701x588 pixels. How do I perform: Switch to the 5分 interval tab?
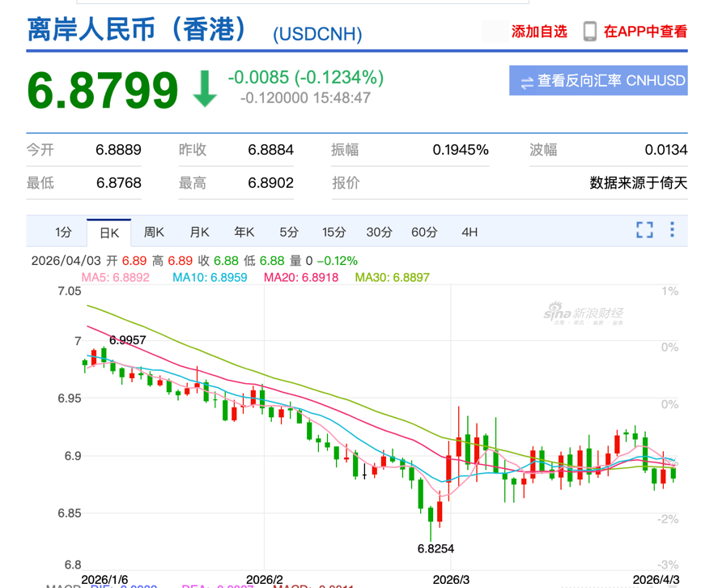[289, 232]
